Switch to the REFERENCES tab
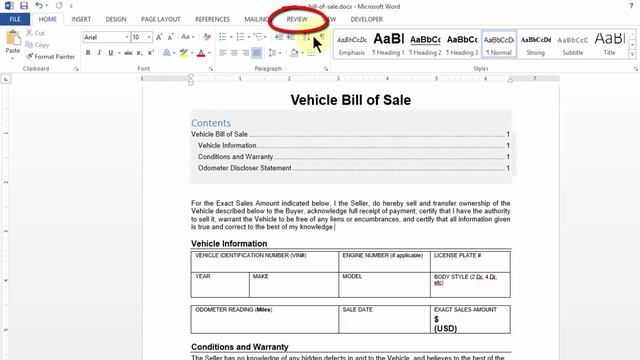Image resolution: width=640 pixels, height=360 pixels. [212, 19]
